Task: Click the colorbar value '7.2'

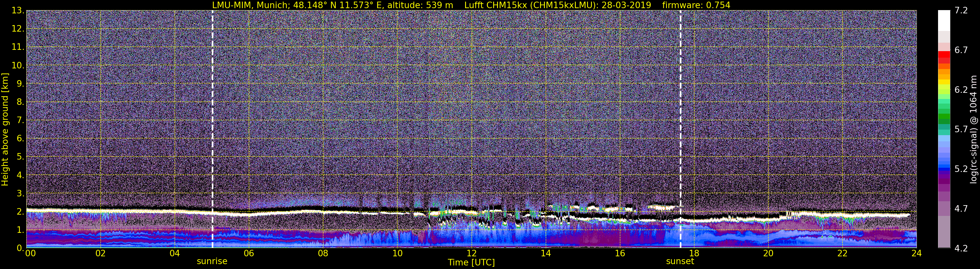Action: (x=961, y=11)
